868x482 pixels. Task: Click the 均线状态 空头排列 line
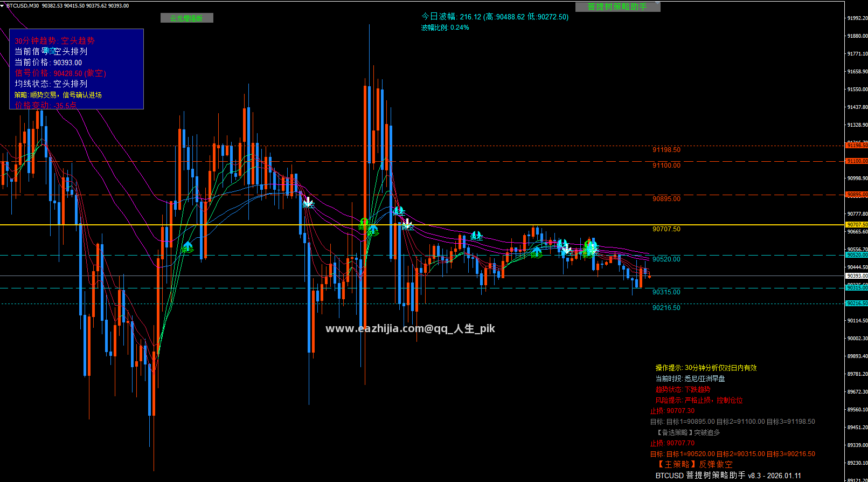51,84
